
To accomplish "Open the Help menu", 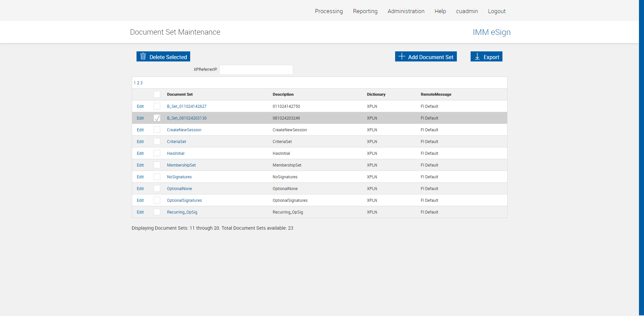I will click(x=440, y=11).
